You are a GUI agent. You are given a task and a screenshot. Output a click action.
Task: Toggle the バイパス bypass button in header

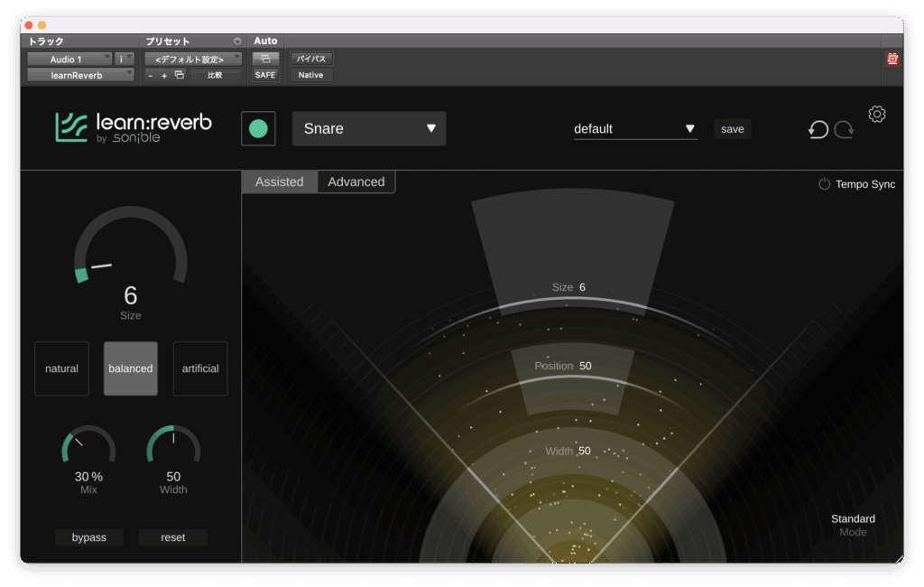coord(311,59)
